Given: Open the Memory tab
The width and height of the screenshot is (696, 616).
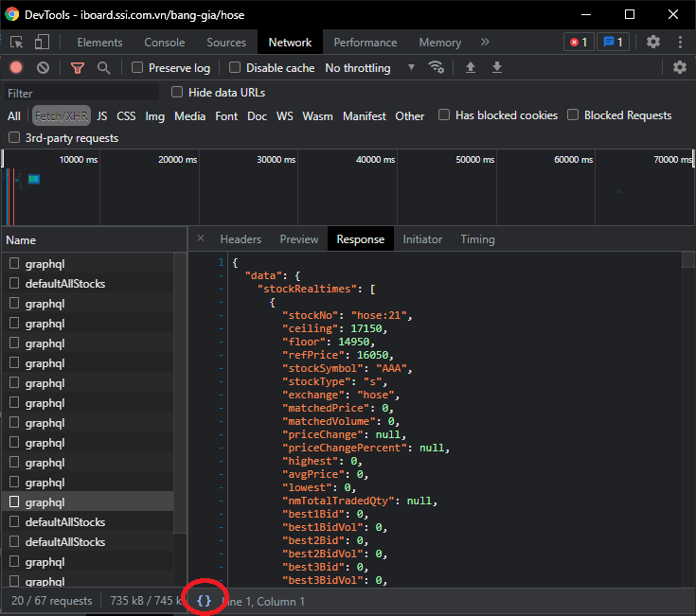Looking at the screenshot, I should 440,43.
